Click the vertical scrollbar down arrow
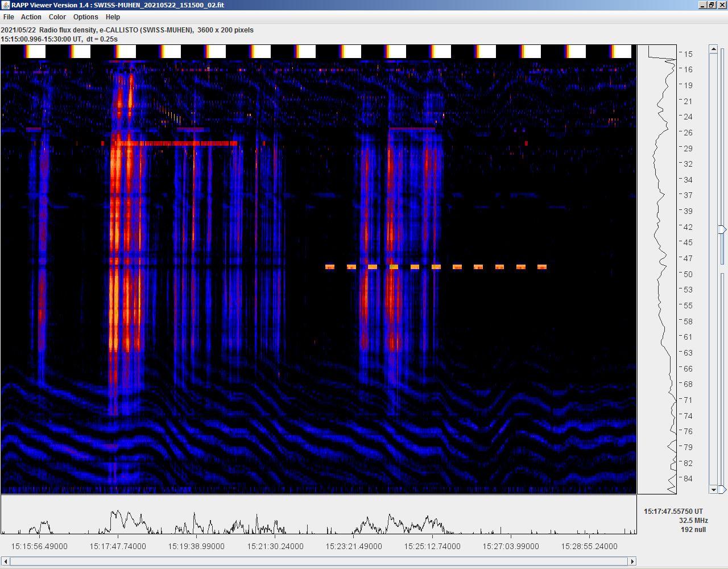 [x=714, y=489]
